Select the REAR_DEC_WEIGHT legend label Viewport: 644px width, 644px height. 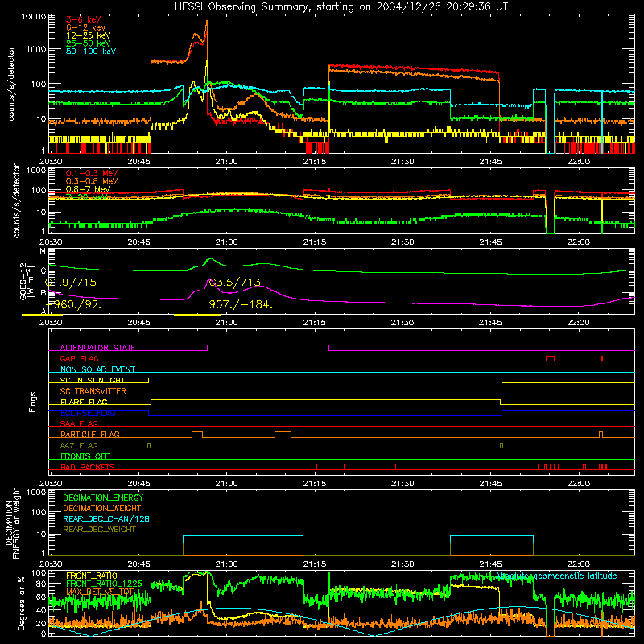pyautogui.click(x=99, y=530)
